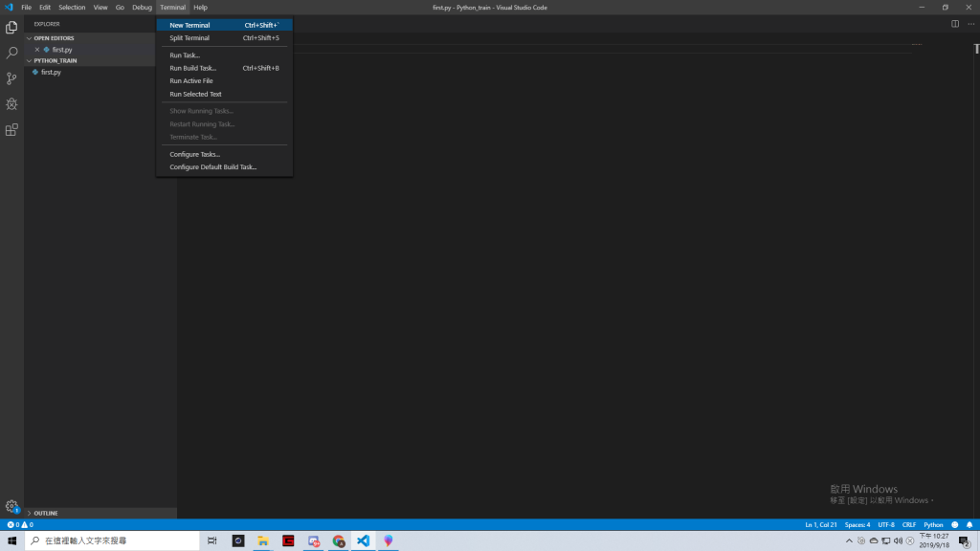Open the Go menu
The image size is (980, 551).
click(x=120, y=8)
